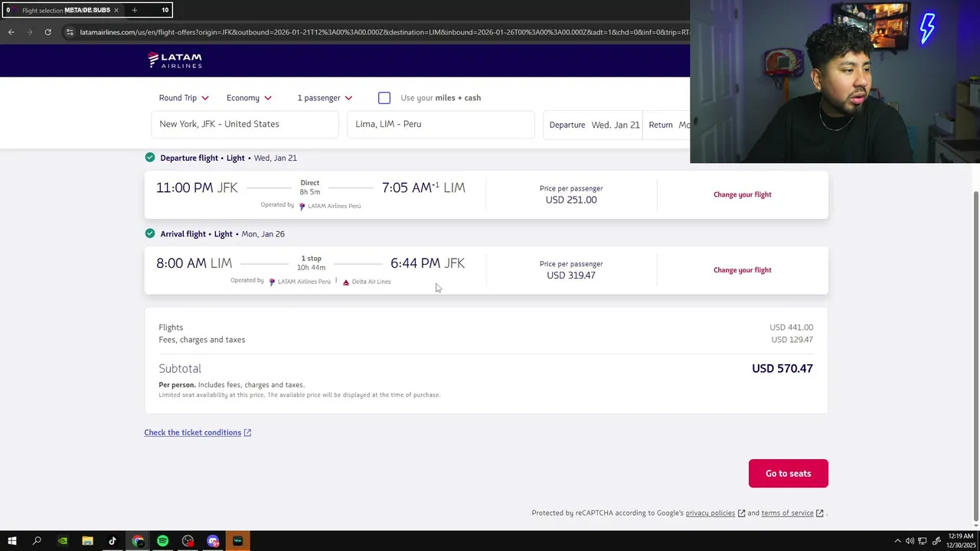Open TikTok from the taskbar
Viewport: 980px width, 551px height.
point(113,541)
